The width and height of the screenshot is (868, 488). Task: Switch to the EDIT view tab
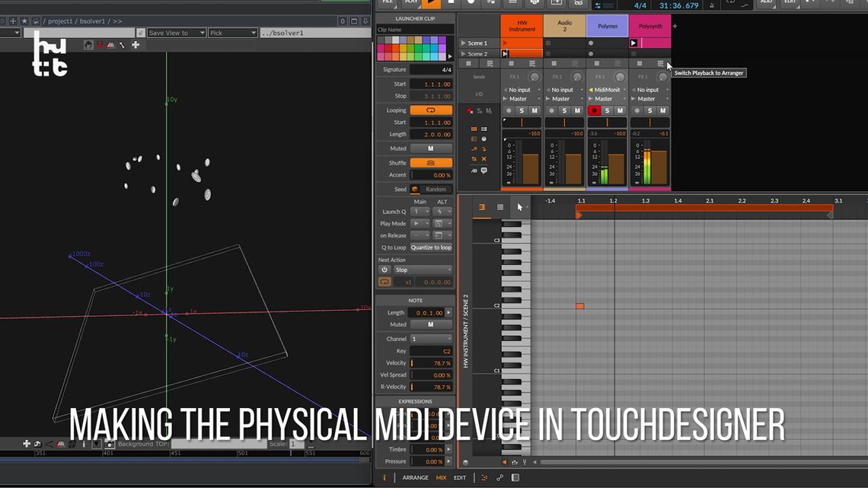(460, 477)
